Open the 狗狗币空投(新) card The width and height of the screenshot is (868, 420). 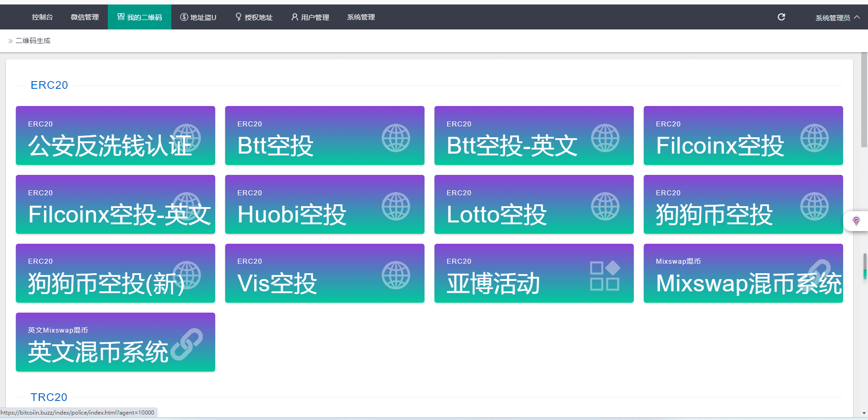[x=115, y=273]
